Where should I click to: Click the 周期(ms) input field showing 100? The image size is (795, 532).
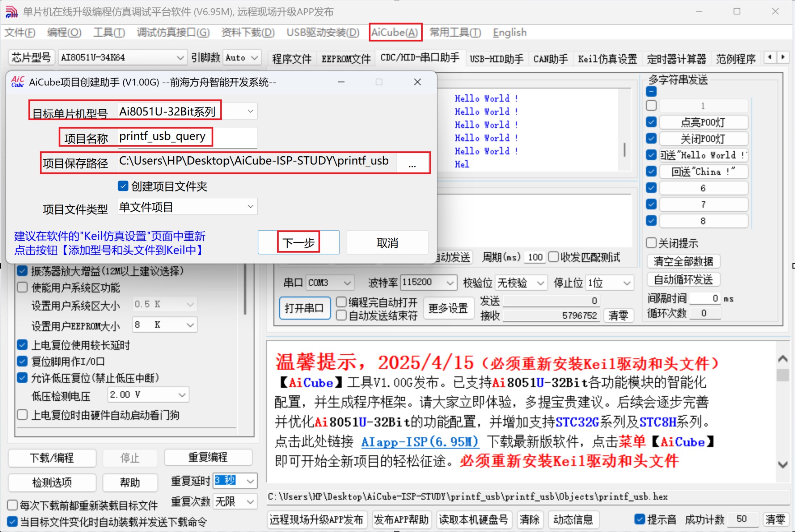click(535, 257)
